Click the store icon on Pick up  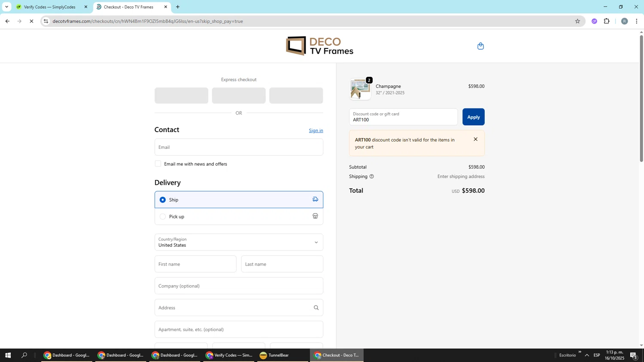[x=315, y=216]
